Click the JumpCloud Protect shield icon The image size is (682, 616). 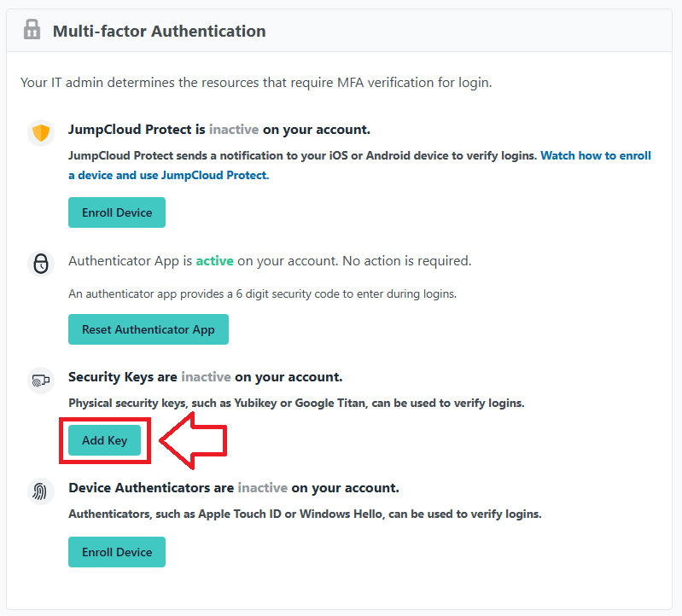[41, 134]
